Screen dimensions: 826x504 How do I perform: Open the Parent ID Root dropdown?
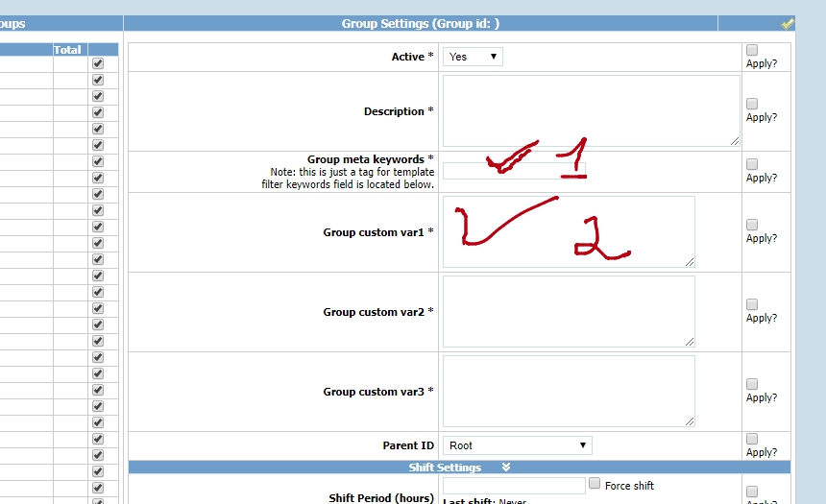pyautogui.click(x=518, y=445)
